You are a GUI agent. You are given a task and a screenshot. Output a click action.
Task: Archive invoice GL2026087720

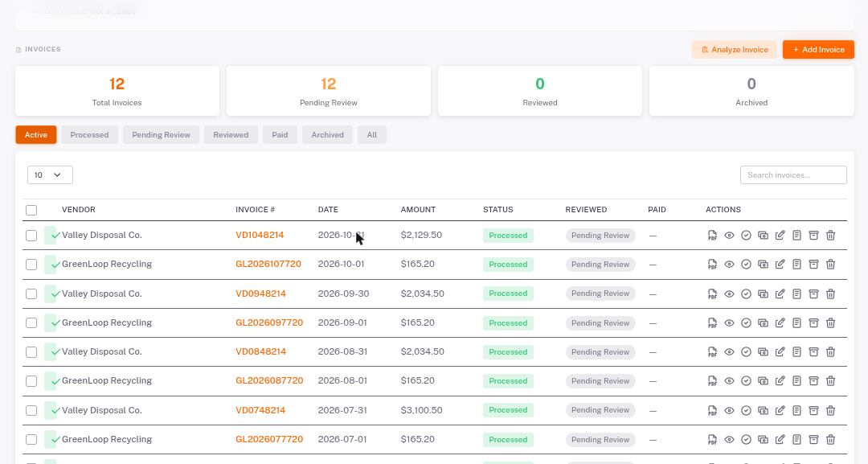tap(813, 381)
